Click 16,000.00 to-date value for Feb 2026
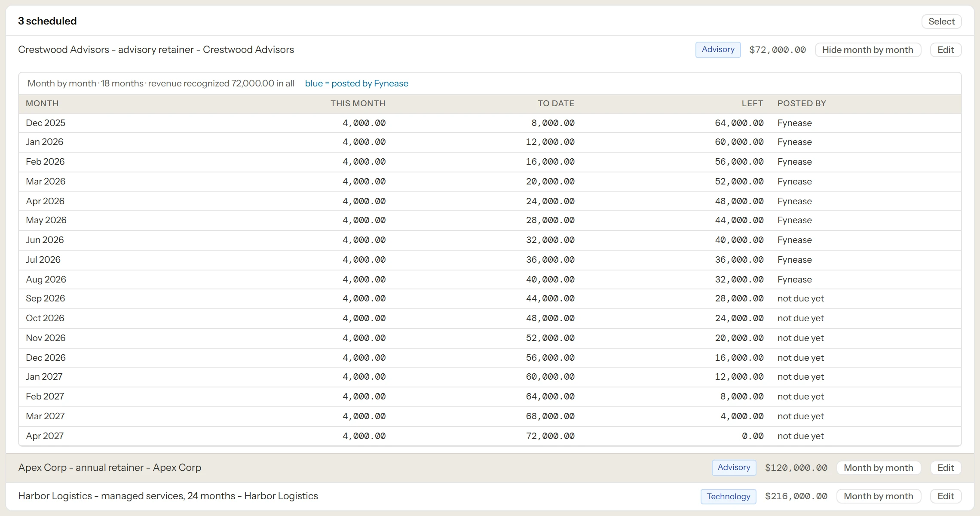The width and height of the screenshot is (980, 516). point(550,162)
